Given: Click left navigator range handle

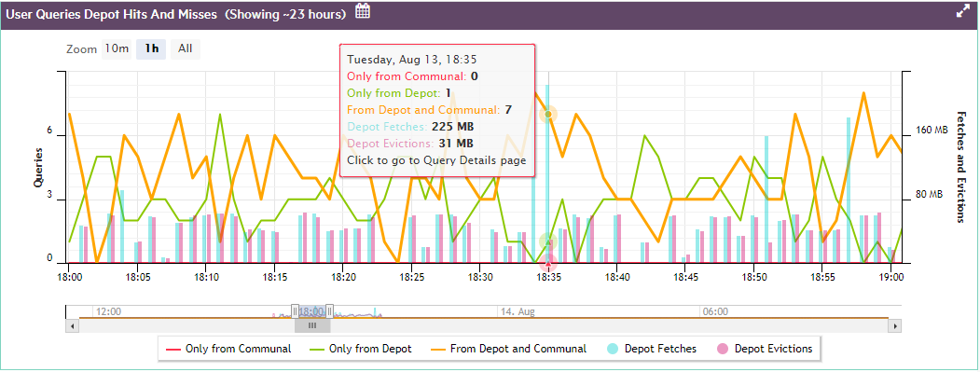Looking at the screenshot, I should [295, 311].
